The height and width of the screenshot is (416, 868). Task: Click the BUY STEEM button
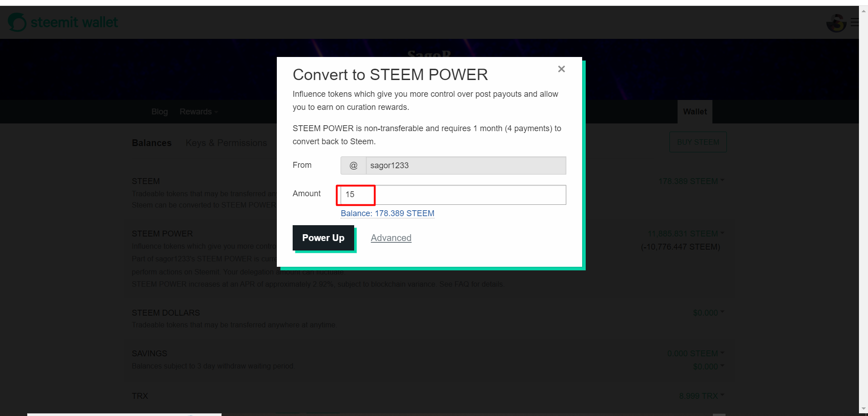pyautogui.click(x=698, y=142)
